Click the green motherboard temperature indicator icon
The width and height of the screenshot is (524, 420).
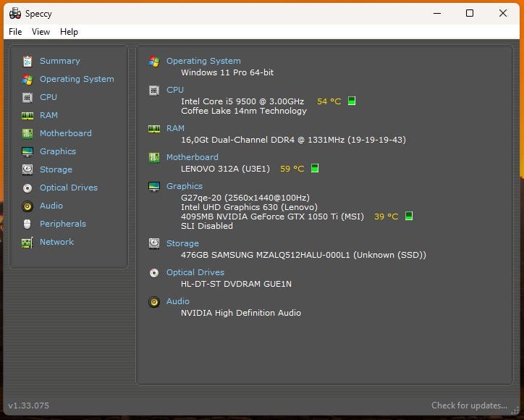pos(315,168)
